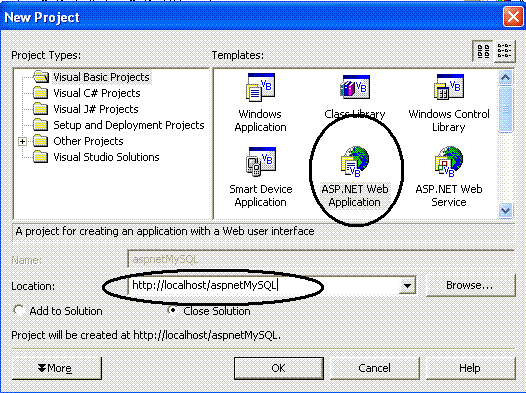The image size is (526, 393).
Task: Click the templates scrollbar up arrow
Action: tap(505, 78)
